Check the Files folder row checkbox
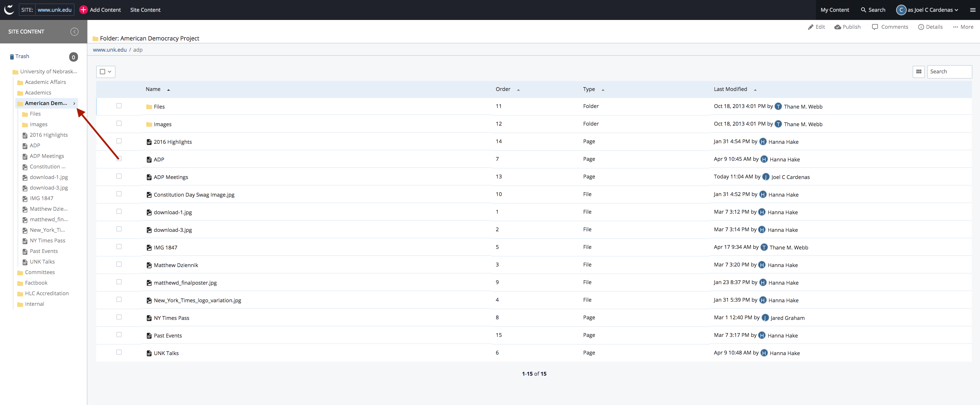Image resolution: width=980 pixels, height=405 pixels. 119,106
